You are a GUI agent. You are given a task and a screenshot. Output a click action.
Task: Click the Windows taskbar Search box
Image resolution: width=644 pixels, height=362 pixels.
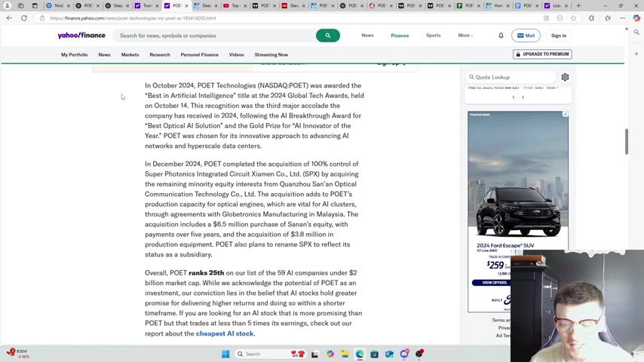pos(270,354)
